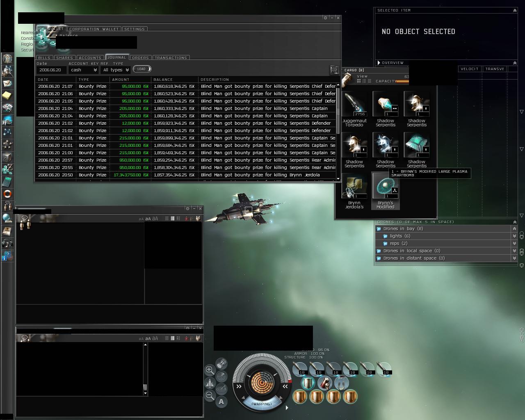Click the wallet coins icon in sidebar

[7, 169]
